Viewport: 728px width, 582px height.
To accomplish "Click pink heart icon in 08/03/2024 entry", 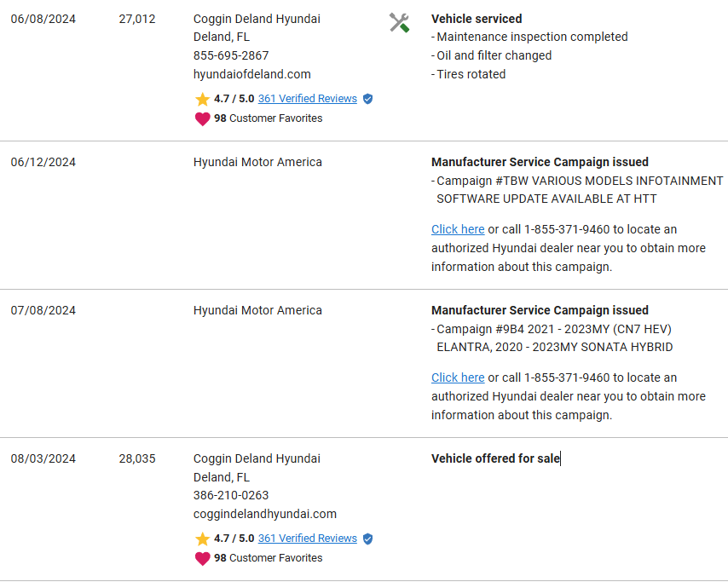I will coord(202,558).
